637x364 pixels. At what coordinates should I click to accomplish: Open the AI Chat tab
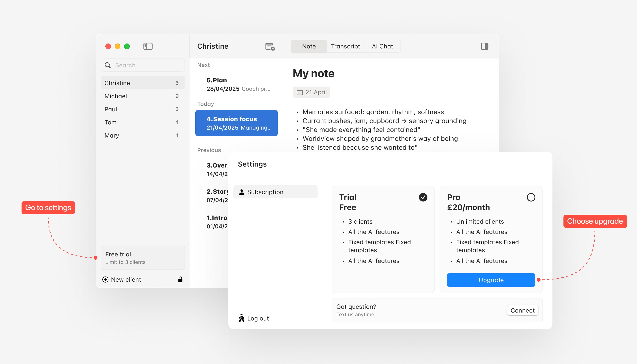click(382, 47)
